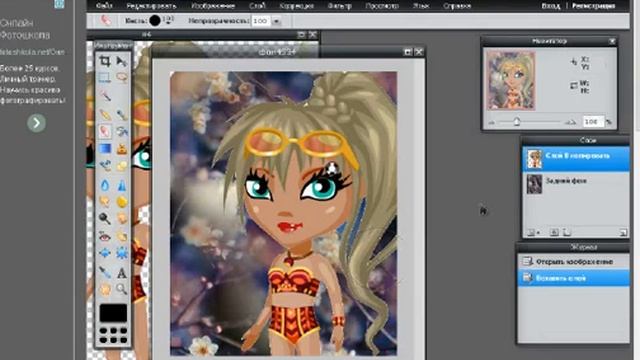Click the Непрозрачность opacity value field
The height and width of the screenshot is (360, 640).
[260, 21]
